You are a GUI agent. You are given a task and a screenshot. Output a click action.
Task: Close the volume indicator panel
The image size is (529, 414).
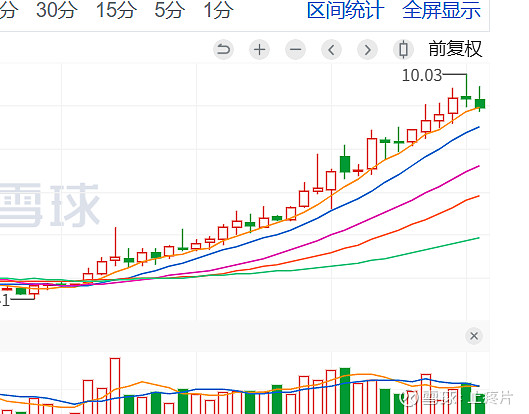[x=474, y=336]
